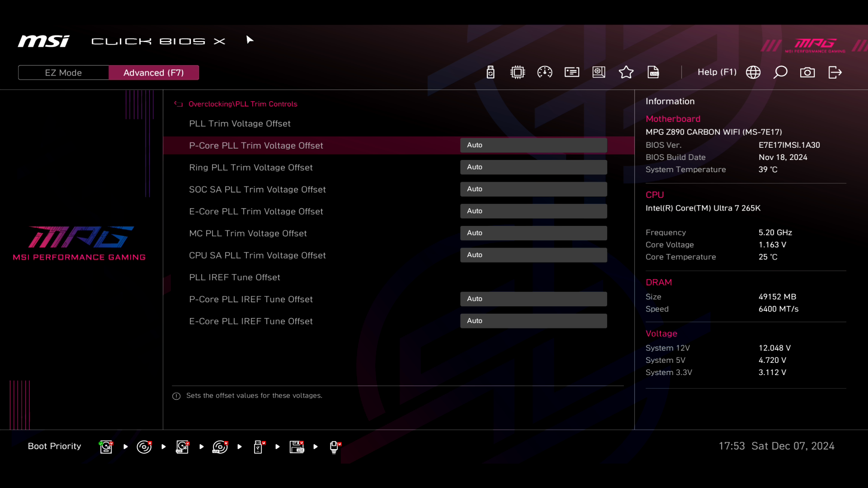Switch to Advanced (F7) mode
The image size is (868, 488).
tap(153, 73)
